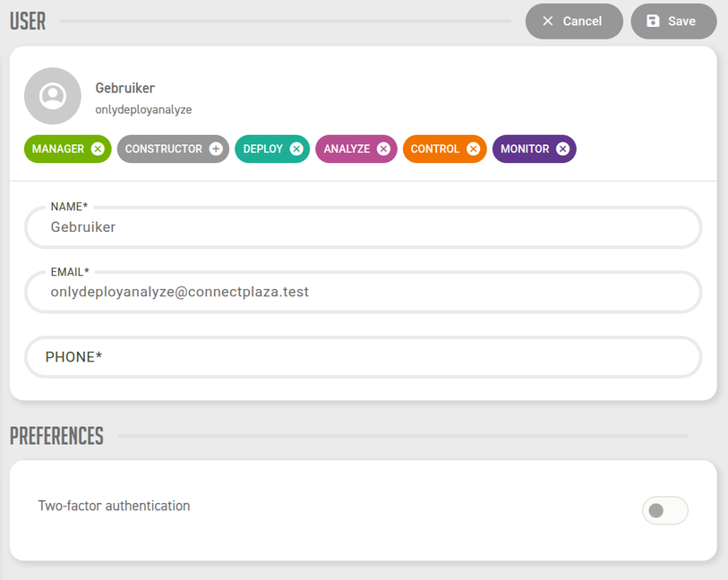Screen dimensions: 728x580
Task: Remove the DEPLOY role via its x icon
Action: (296, 149)
